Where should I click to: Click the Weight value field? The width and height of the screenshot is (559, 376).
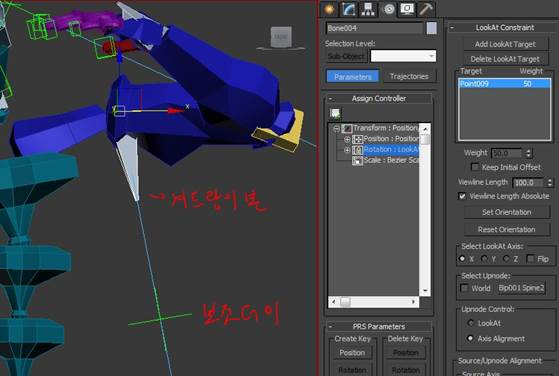click(506, 153)
